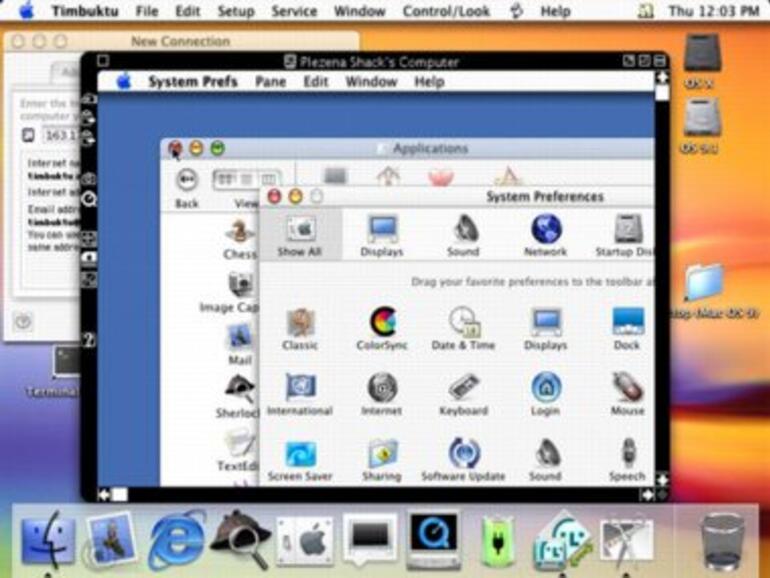Open the Mouse preference pane

(x=628, y=394)
